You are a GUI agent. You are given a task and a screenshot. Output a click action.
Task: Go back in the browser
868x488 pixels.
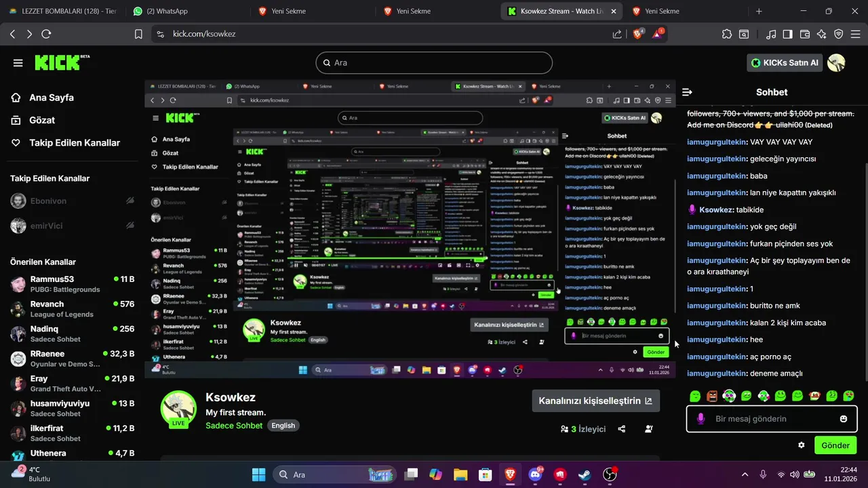[x=12, y=34]
